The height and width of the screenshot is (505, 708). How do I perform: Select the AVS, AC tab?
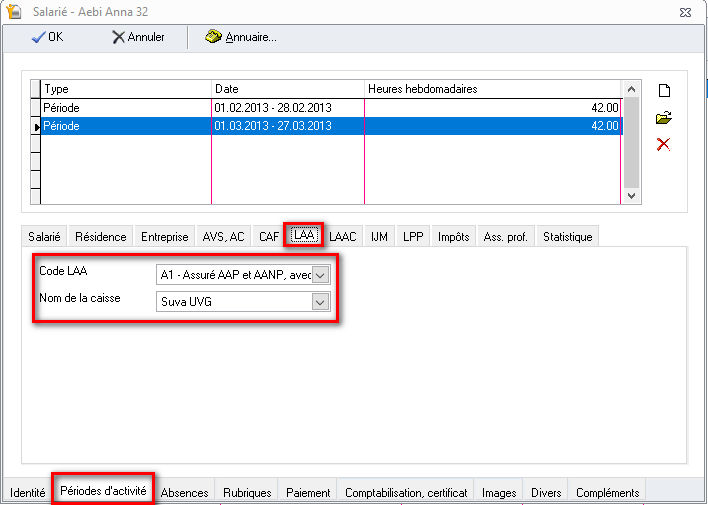[x=224, y=237]
